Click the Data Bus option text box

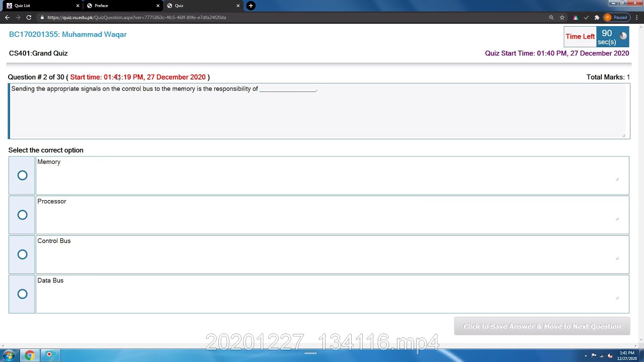332,294
